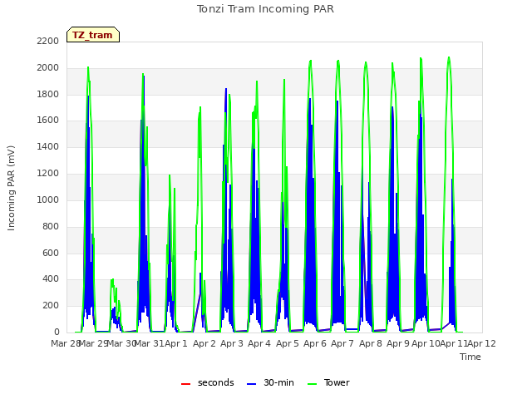Click the 30-min legend label
532x399 pixels.
[x=278, y=382]
